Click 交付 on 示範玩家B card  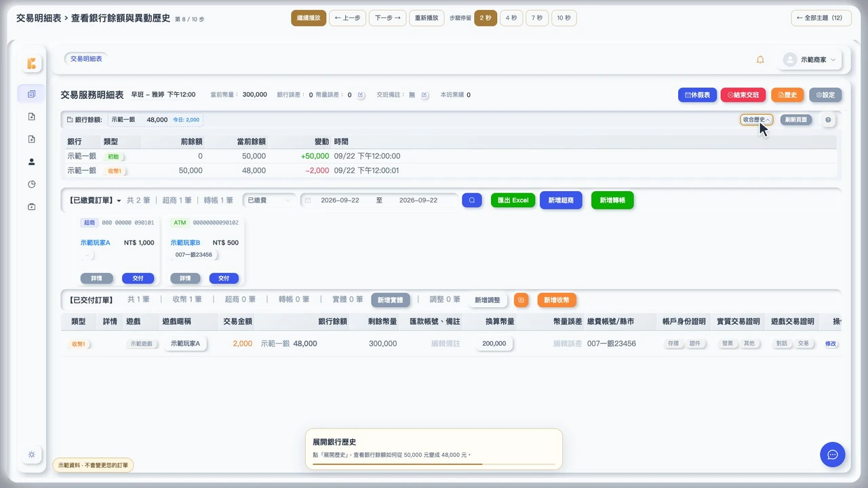tap(224, 279)
